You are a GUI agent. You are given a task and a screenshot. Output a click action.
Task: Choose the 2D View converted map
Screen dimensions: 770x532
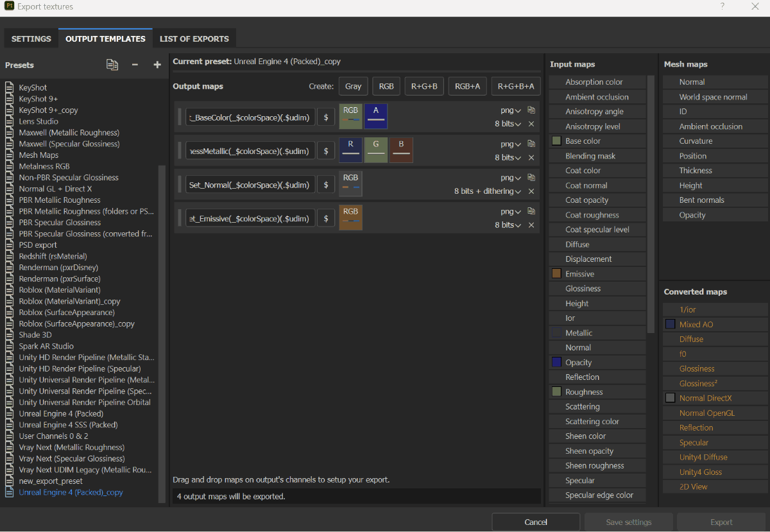715,487
